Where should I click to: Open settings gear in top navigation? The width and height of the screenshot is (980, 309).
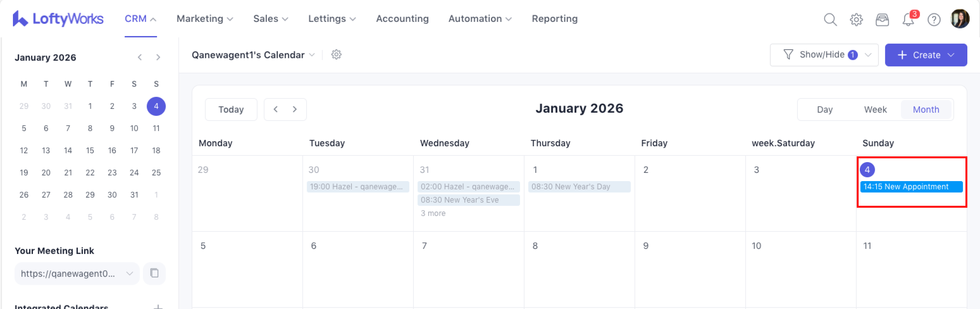tap(856, 19)
